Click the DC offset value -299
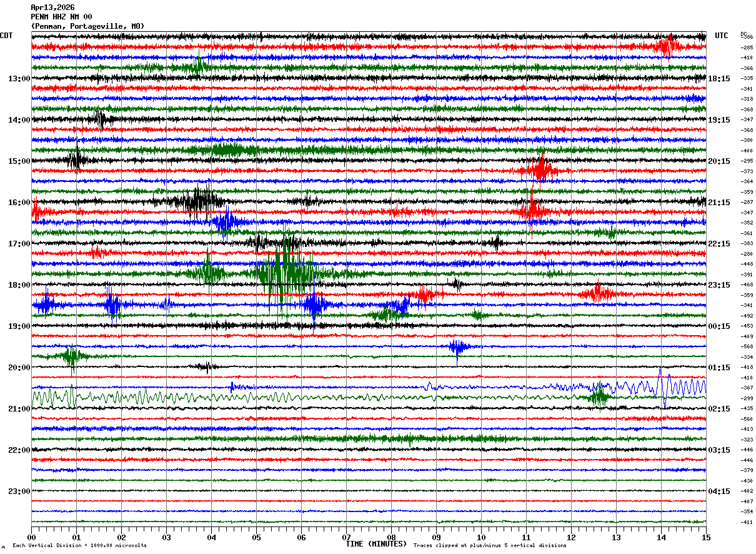Image resolution: width=756 pixels, height=554 pixels. point(747,398)
